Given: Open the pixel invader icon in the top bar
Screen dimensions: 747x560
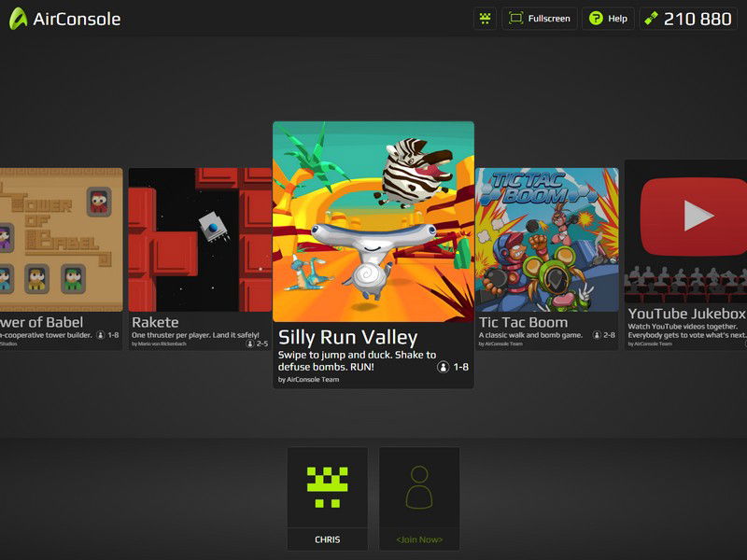Looking at the screenshot, I should pos(485,19).
